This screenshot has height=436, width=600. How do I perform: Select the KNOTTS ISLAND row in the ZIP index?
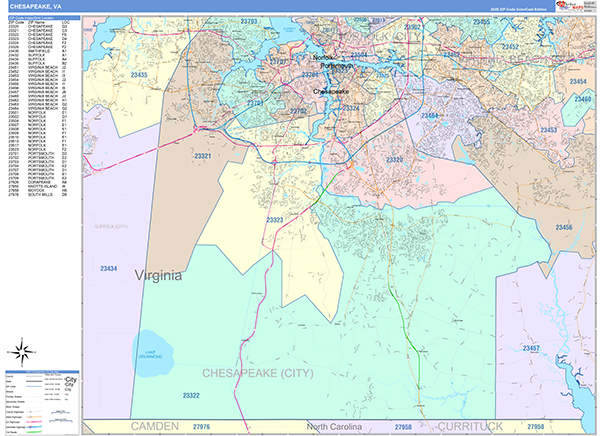[x=38, y=186]
